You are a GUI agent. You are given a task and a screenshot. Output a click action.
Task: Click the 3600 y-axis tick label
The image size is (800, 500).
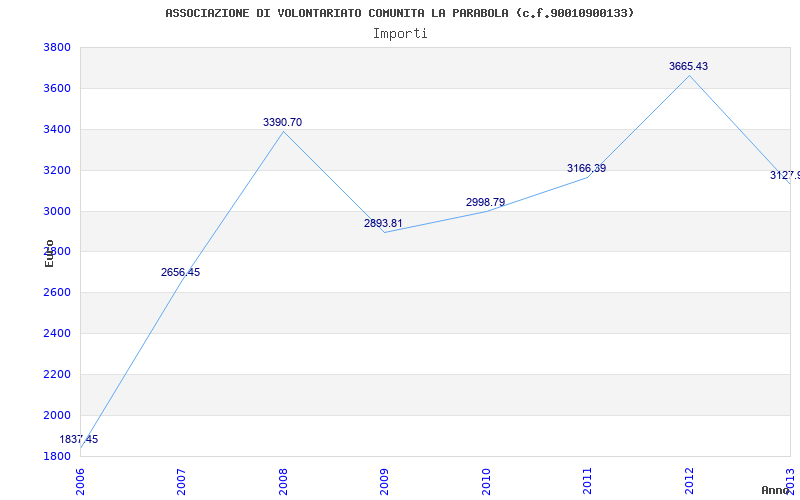coord(58,88)
